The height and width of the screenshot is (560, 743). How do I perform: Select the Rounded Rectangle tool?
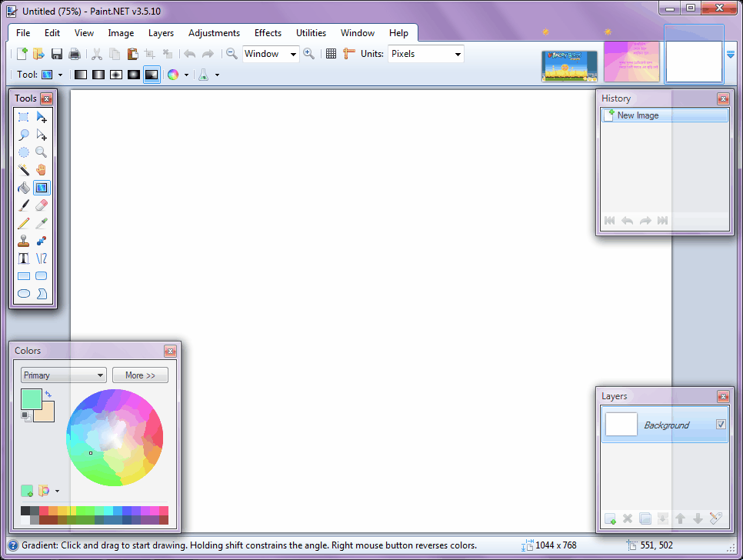pos(42,275)
